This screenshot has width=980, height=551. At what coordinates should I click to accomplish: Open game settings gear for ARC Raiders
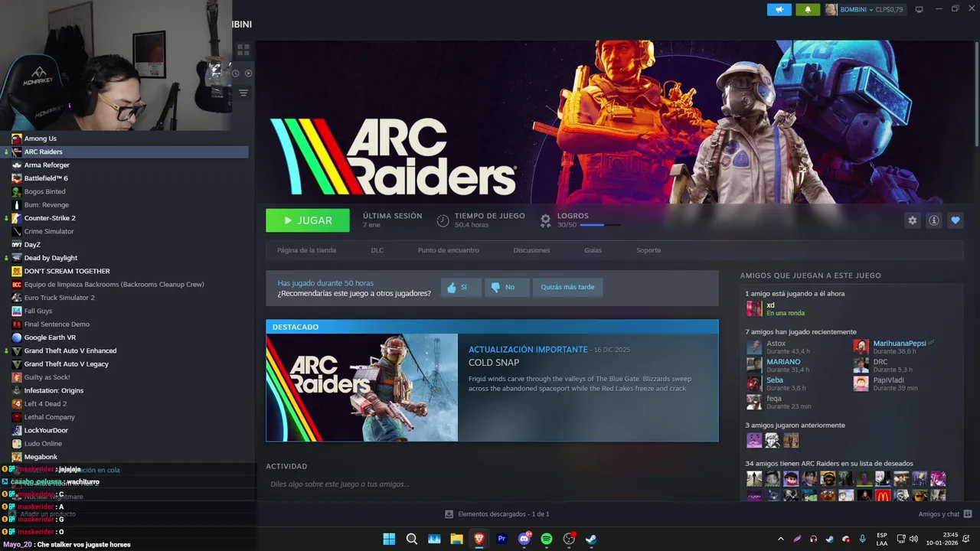coord(913,220)
